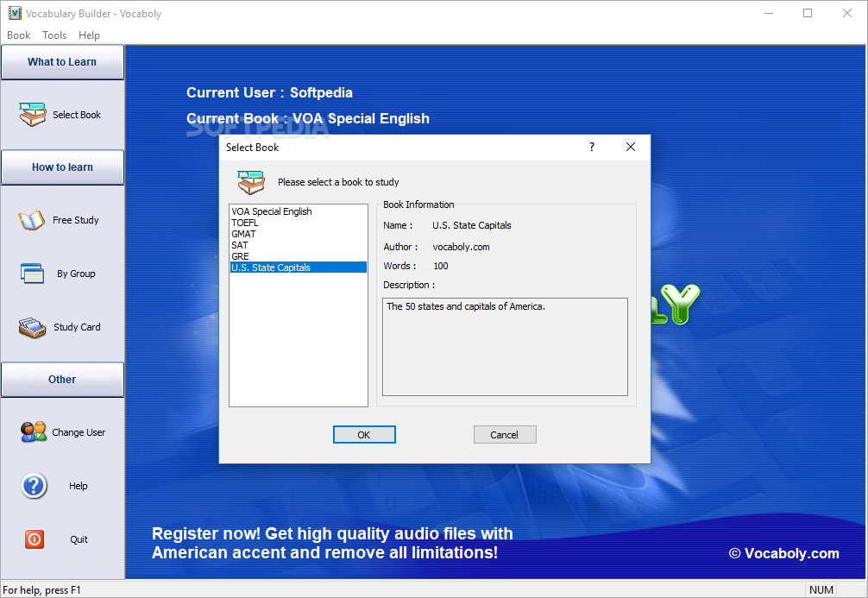Select TOEFL in the book list
Viewport: 868px width, 598px height.
coord(299,223)
